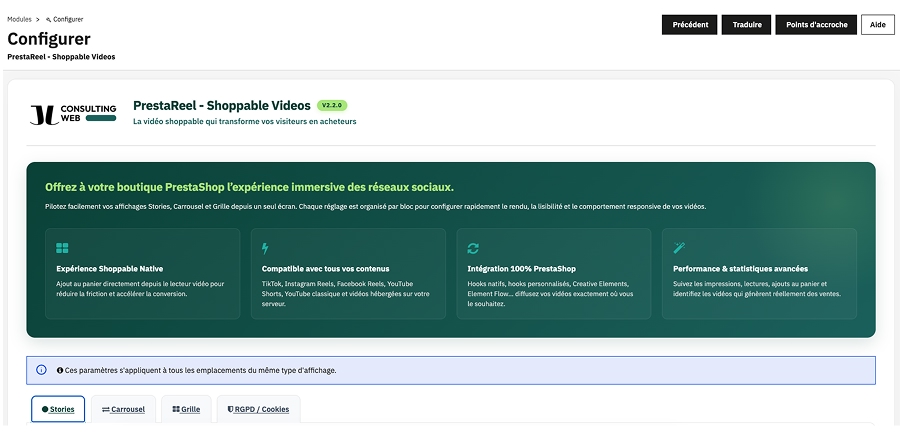
Task: Switch to the Carrousel tab
Action: (x=123, y=410)
